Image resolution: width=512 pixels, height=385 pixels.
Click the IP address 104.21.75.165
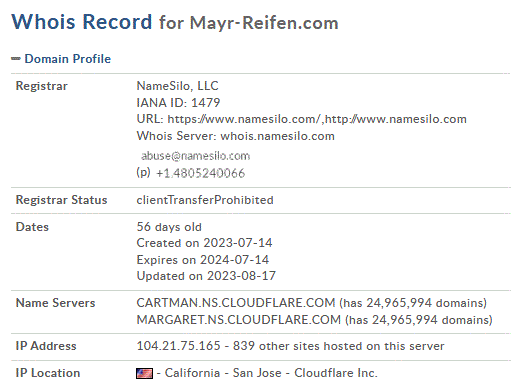[x=179, y=346]
